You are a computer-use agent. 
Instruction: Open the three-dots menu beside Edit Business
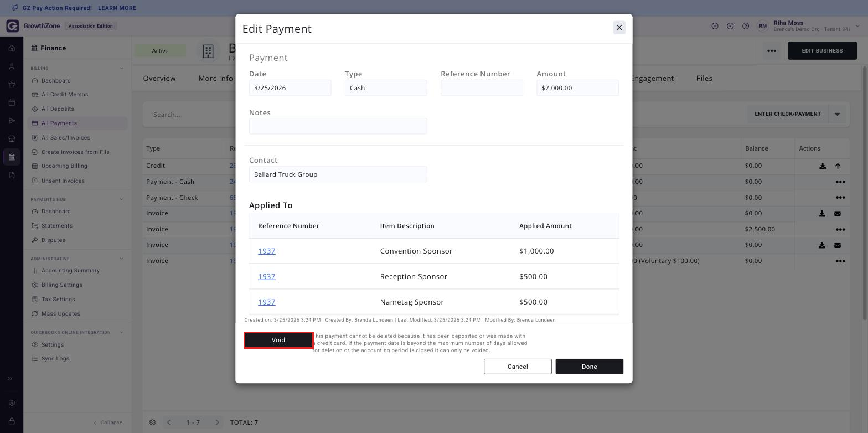(771, 51)
